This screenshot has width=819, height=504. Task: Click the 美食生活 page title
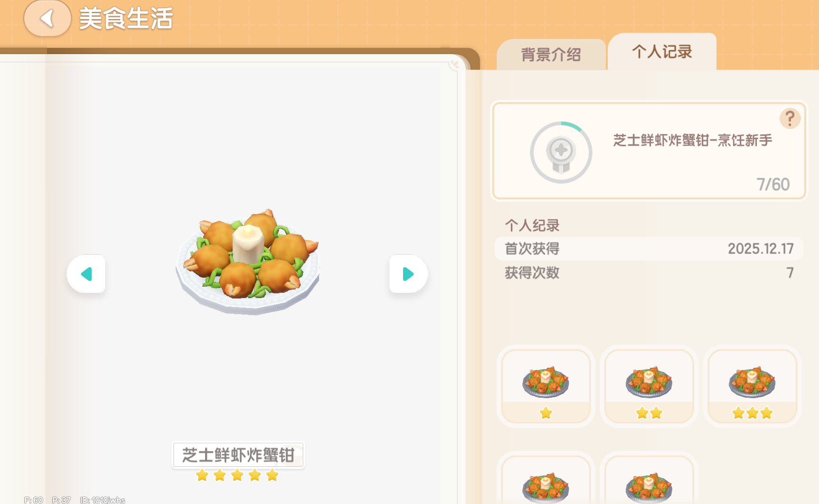(x=126, y=19)
